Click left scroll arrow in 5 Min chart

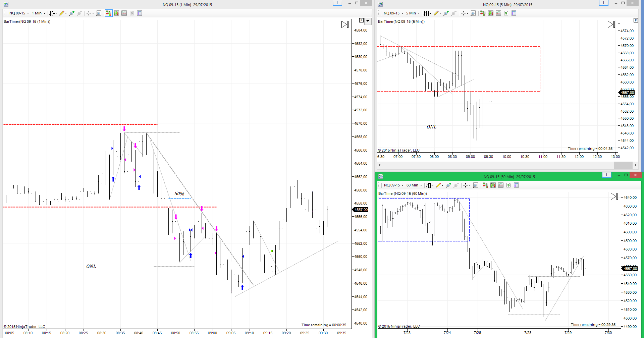(x=380, y=165)
